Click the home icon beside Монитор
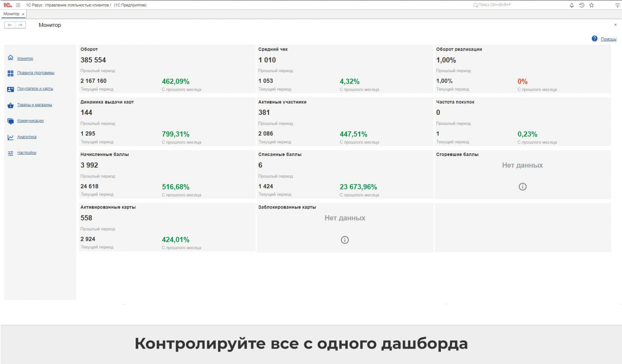Viewport: 622px width, 364px height. tap(10, 58)
